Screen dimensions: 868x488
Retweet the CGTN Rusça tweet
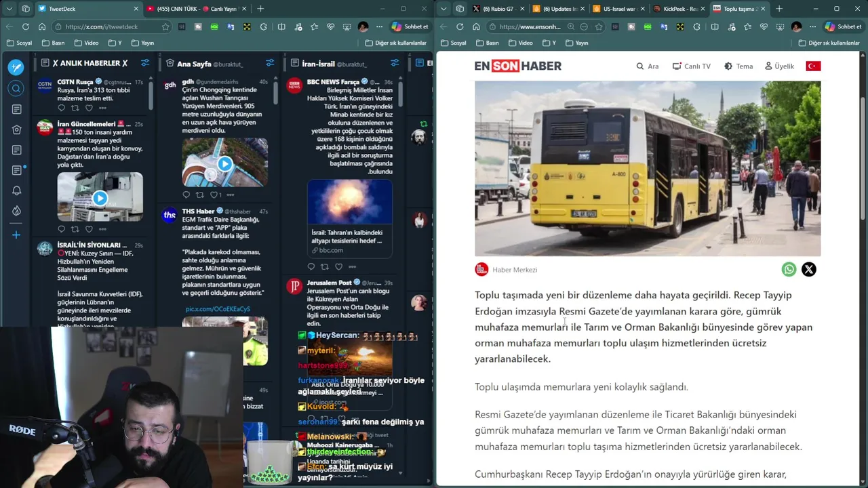click(x=75, y=108)
